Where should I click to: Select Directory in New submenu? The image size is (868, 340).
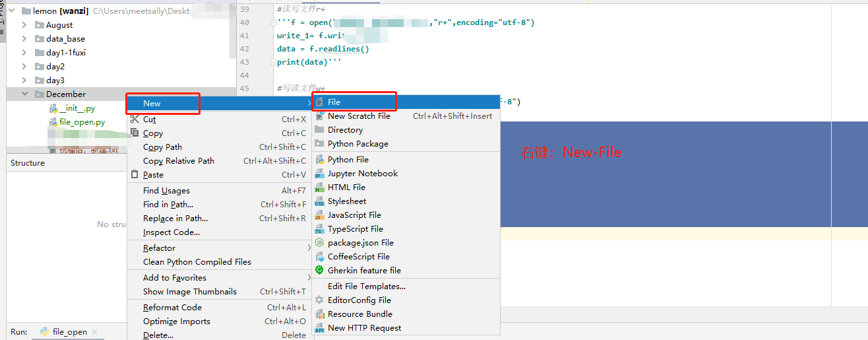[x=406, y=130]
